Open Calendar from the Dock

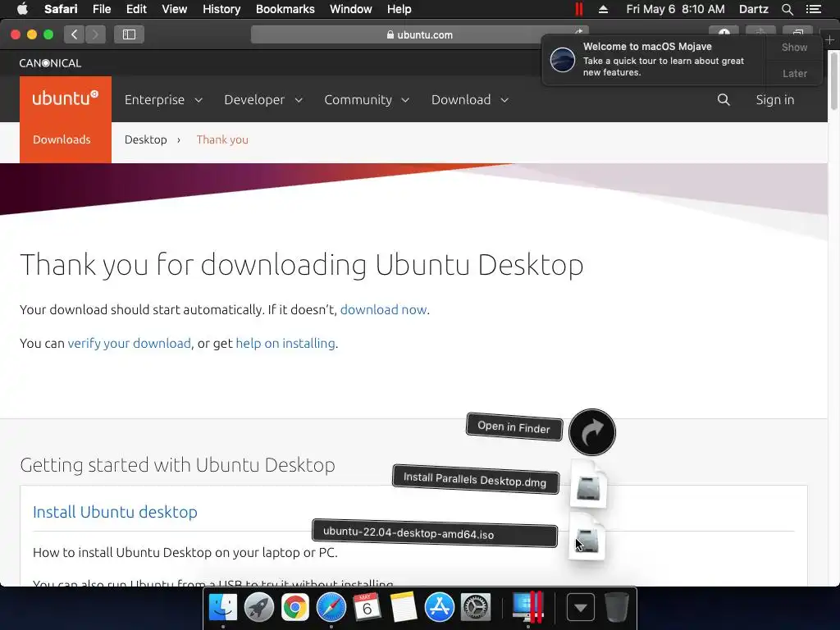367,608
